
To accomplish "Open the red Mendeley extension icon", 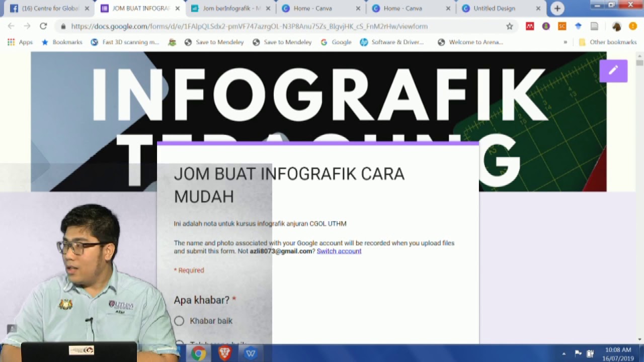I will click(x=530, y=26).
